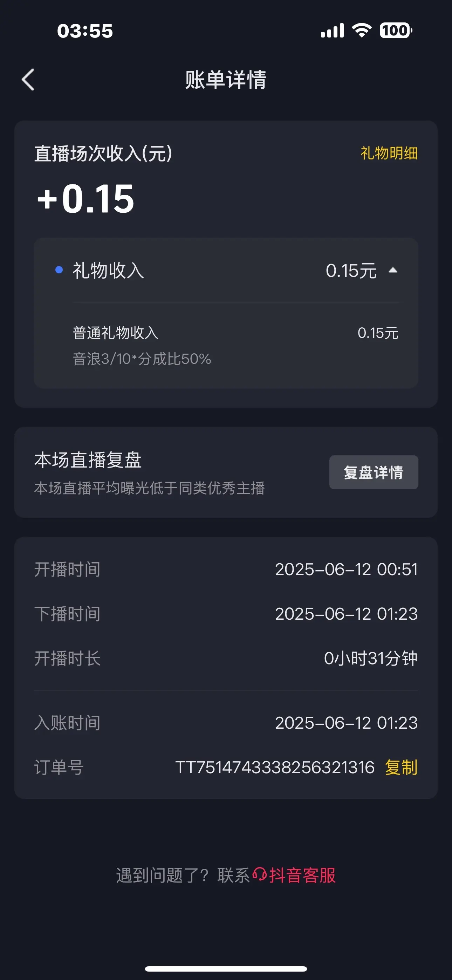Tap the home indicator bar
Image resolution: width=452 pixels, height=980 pixels.
pos(226,968)
